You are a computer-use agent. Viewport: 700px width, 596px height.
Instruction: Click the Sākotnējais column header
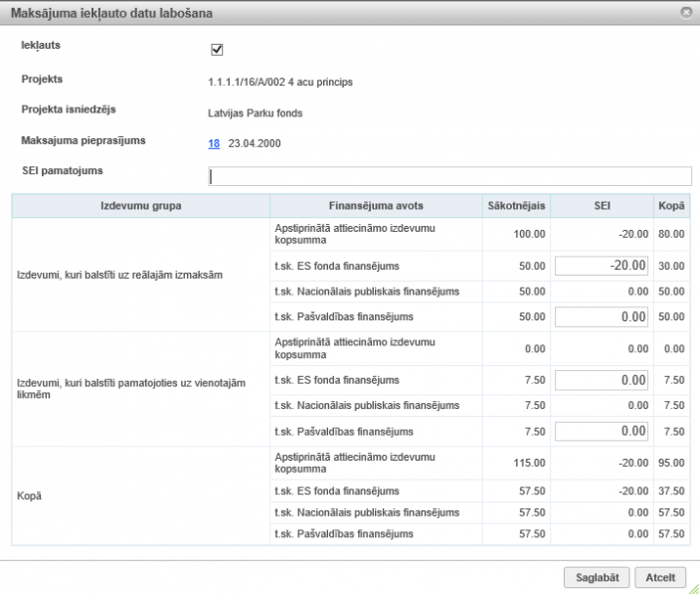pos(516,206)
